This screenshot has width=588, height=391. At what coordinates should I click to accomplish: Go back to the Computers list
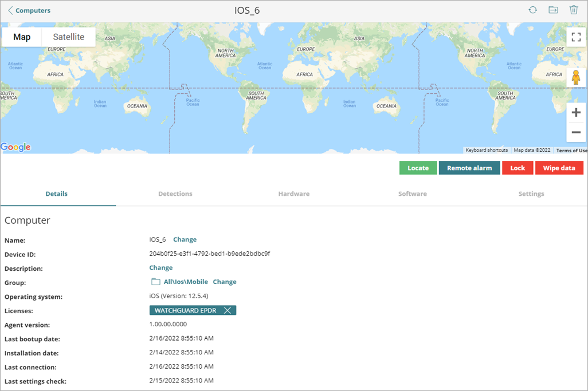[x=29, y=10]
